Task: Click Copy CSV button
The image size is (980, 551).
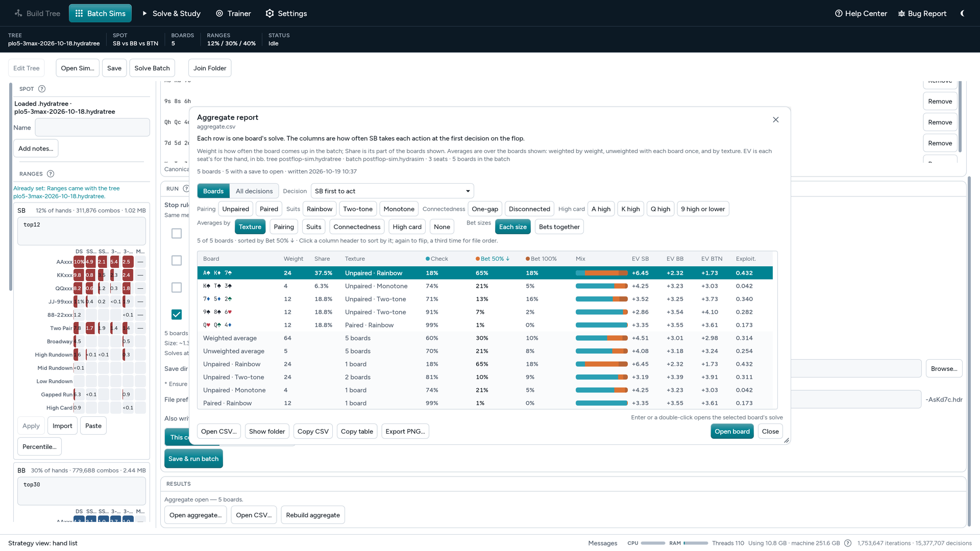Action: tap(313, 432)
